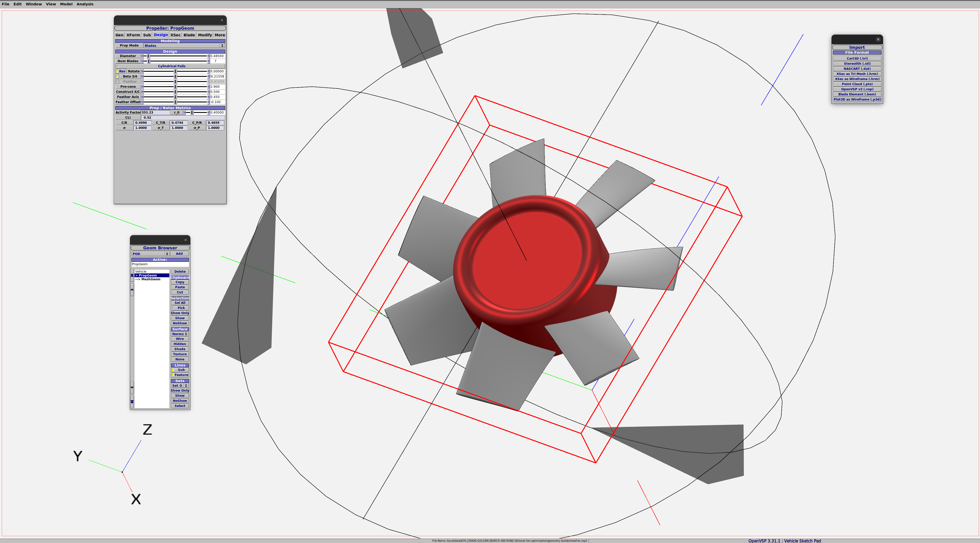
Task: Switch to the Blade tab
Action: (x=189, y=35)
